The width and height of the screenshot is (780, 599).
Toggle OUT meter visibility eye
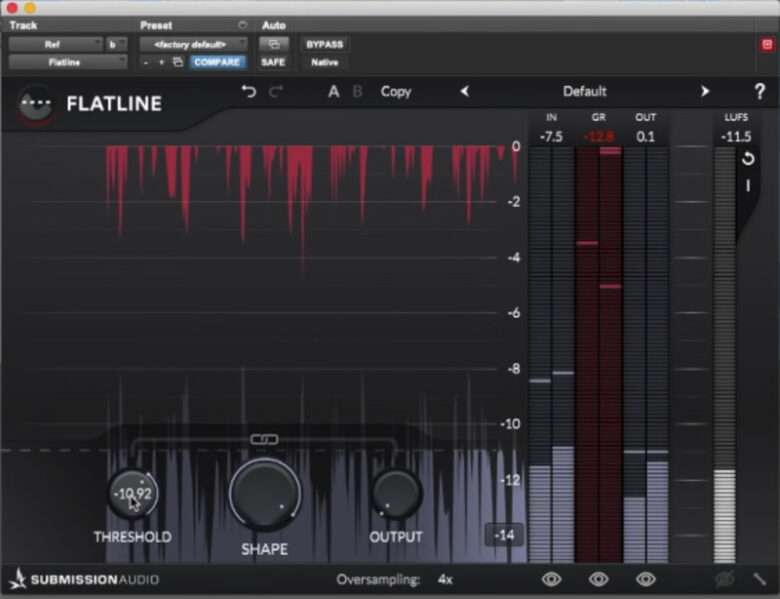pyautogui.click(x=646, y=579)
